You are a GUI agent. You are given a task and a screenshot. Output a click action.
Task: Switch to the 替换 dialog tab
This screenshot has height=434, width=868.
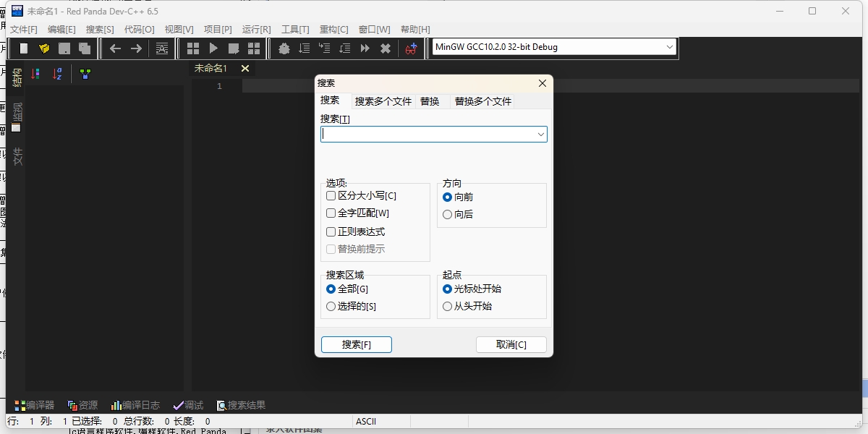pyautogui.click(x=430, y=101)
